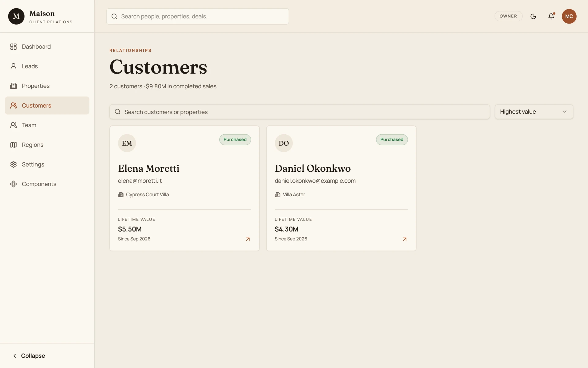
Task: Click email daniel.okonkwo@example.com
Action: [315, 181]
